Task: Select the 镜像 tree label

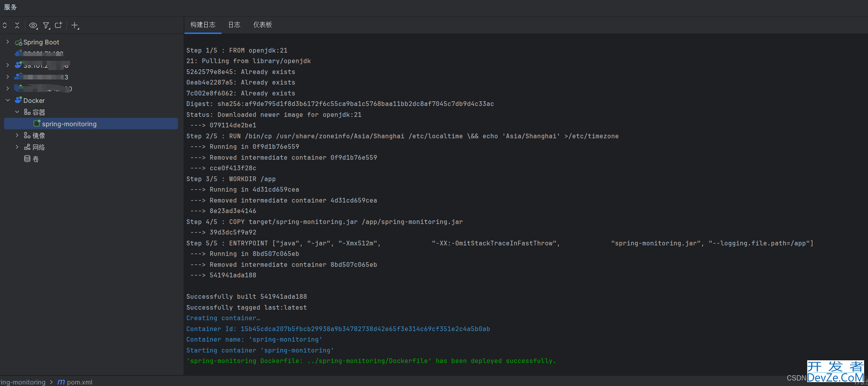Action: pyautogui.click(x=39, y=136)
